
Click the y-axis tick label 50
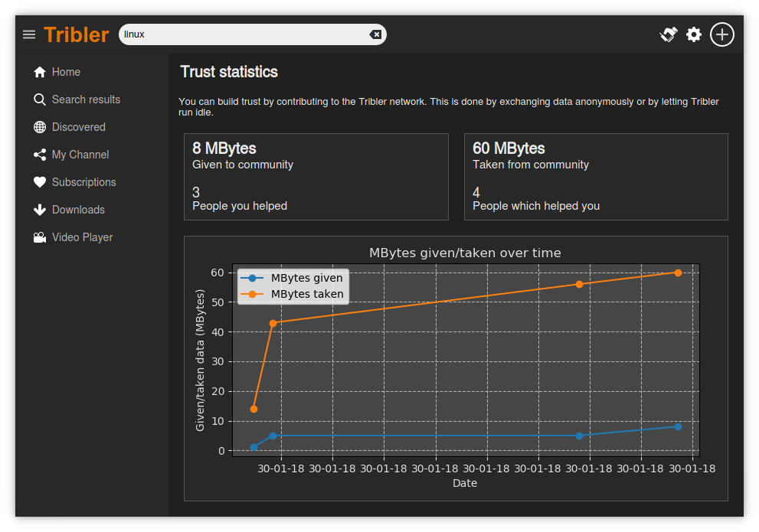218,303
